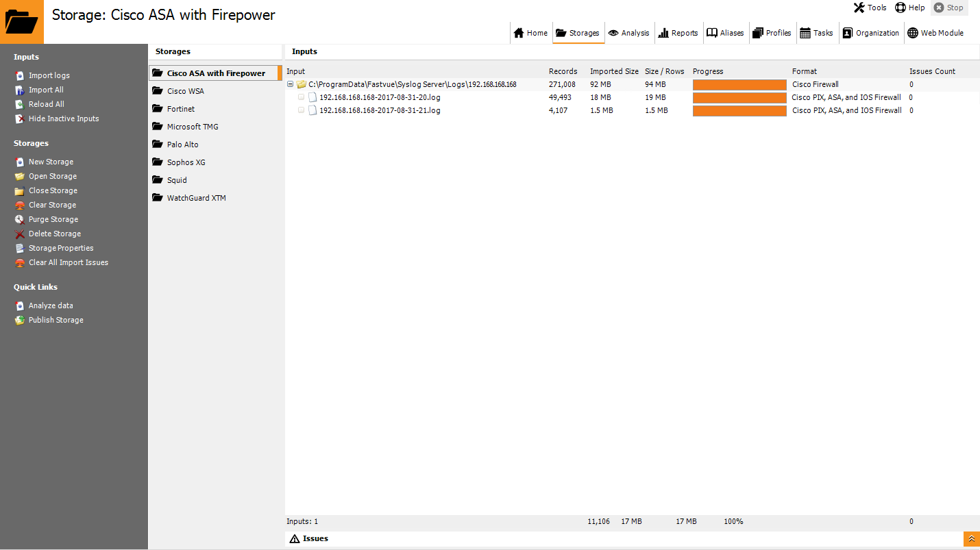Collapse the Logs\192.168.168.168 folder tree node

290,84
